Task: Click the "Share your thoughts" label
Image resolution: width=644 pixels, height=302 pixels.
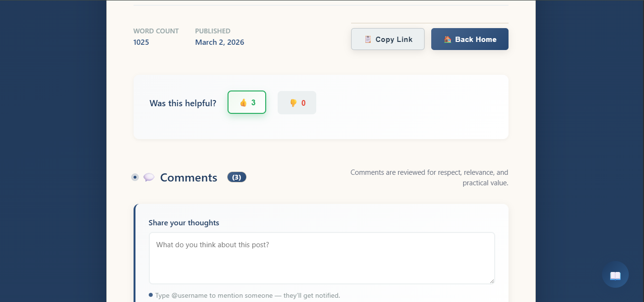Action: tap(184, 223)
